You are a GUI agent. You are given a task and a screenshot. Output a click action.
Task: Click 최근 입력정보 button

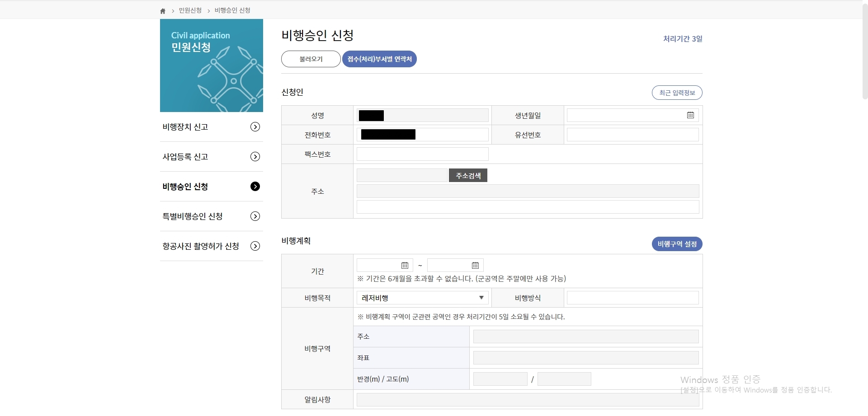tap(677, 93)
